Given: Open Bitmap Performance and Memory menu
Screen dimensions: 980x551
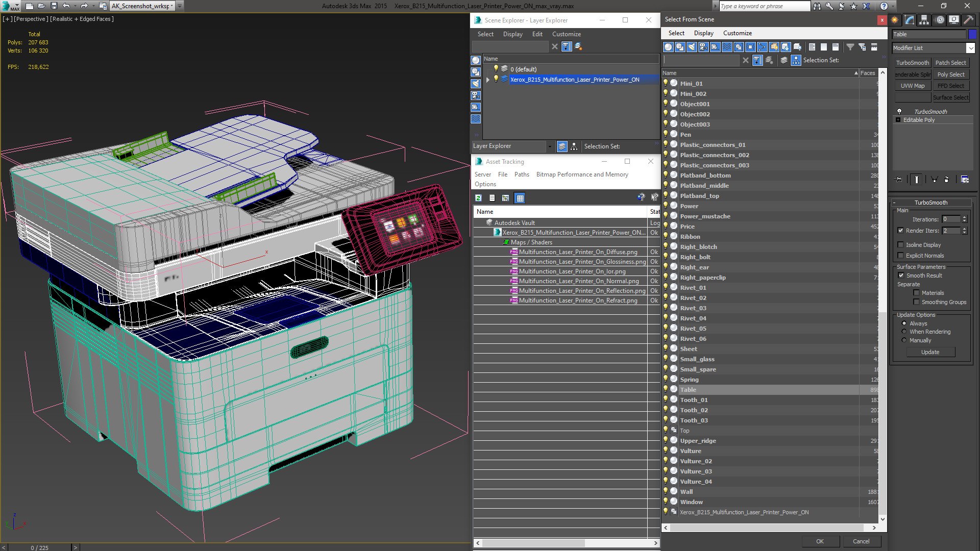Looking at the screenshot, I should pos(582,174).
